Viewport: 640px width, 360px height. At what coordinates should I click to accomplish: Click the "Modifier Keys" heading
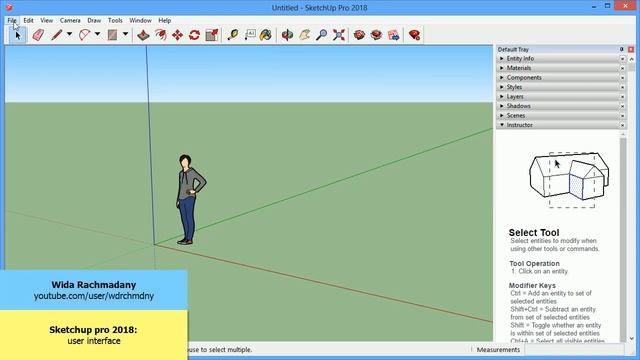click(532, 285)
